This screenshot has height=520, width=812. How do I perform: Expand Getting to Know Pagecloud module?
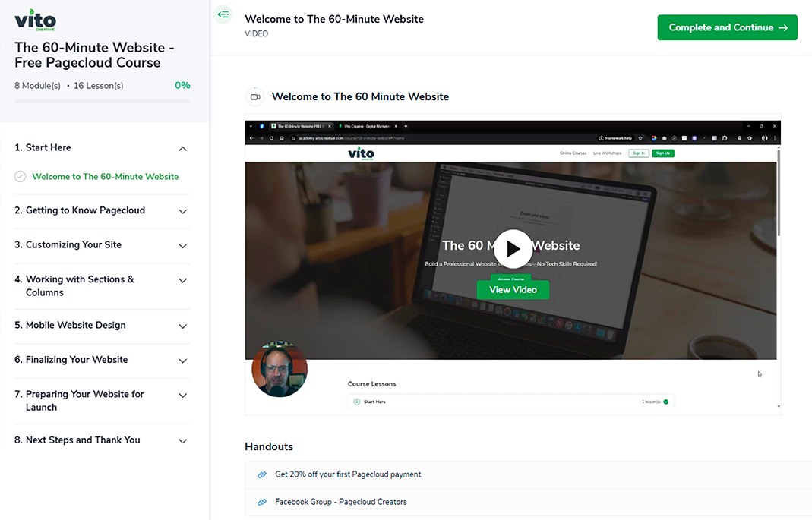pyautogui.click(x=182, y=211)
